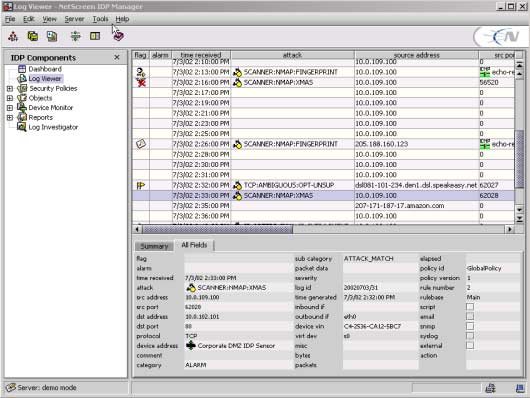Screen dimensions: 530x398
Task: Select the 205.188.160.123 source address cell
Action: [x=416, y=144]
